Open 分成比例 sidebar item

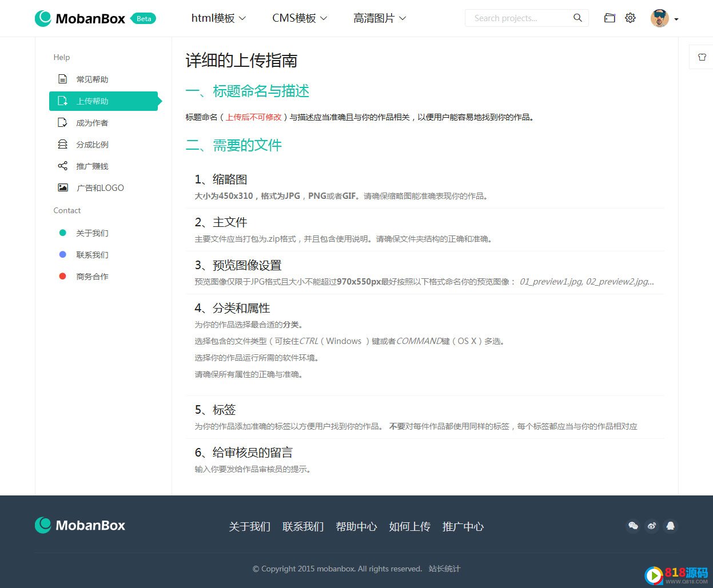[x=92, y=145]
